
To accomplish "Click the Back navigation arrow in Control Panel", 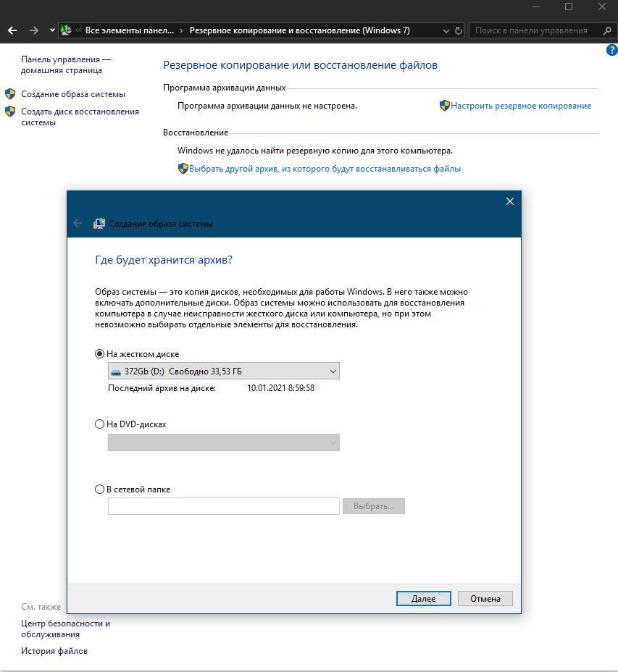I will [12, 30].
